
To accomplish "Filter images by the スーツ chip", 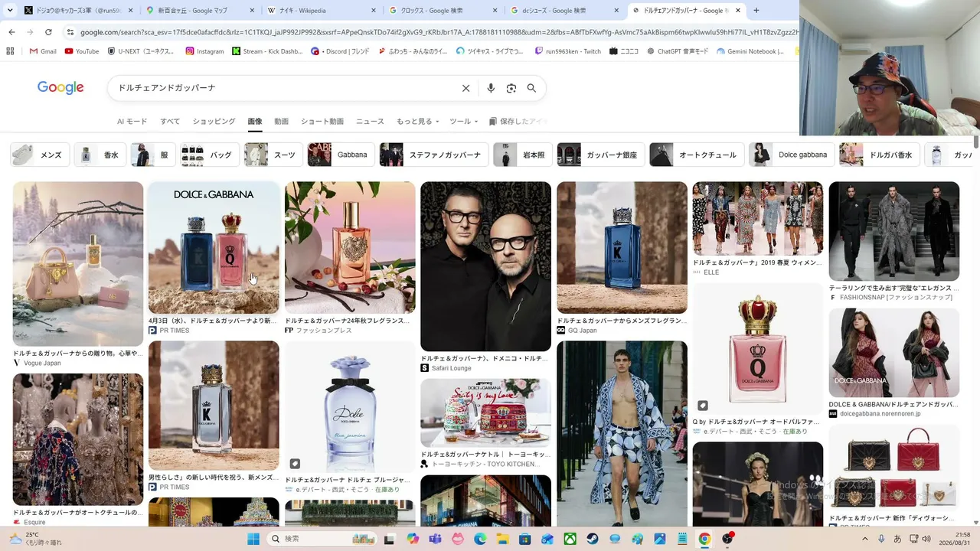I will coord(273,155).
